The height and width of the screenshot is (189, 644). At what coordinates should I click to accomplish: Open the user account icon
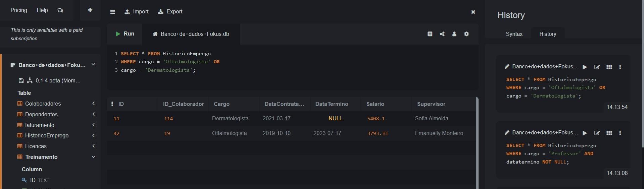pyautogui.click(x=454, y=34)
